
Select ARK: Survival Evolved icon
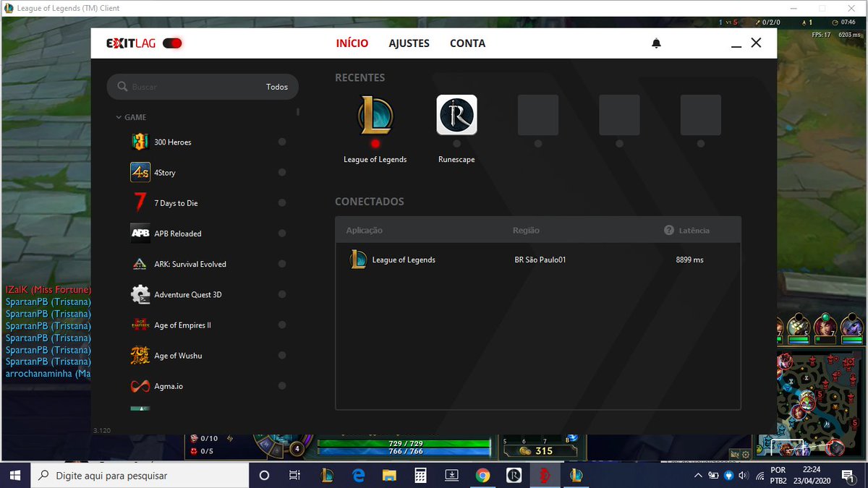pos(140,264)
